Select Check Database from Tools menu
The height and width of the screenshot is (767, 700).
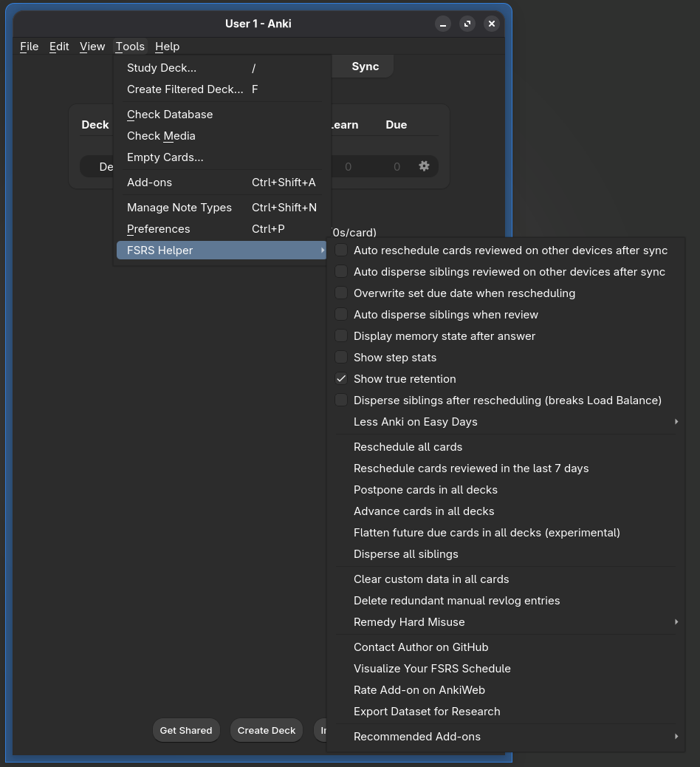pyautogui.click(x=170, y=115)
